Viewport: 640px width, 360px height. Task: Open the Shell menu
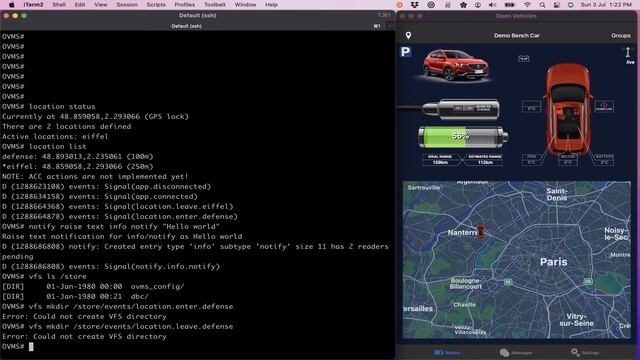(x=59, y=4)
